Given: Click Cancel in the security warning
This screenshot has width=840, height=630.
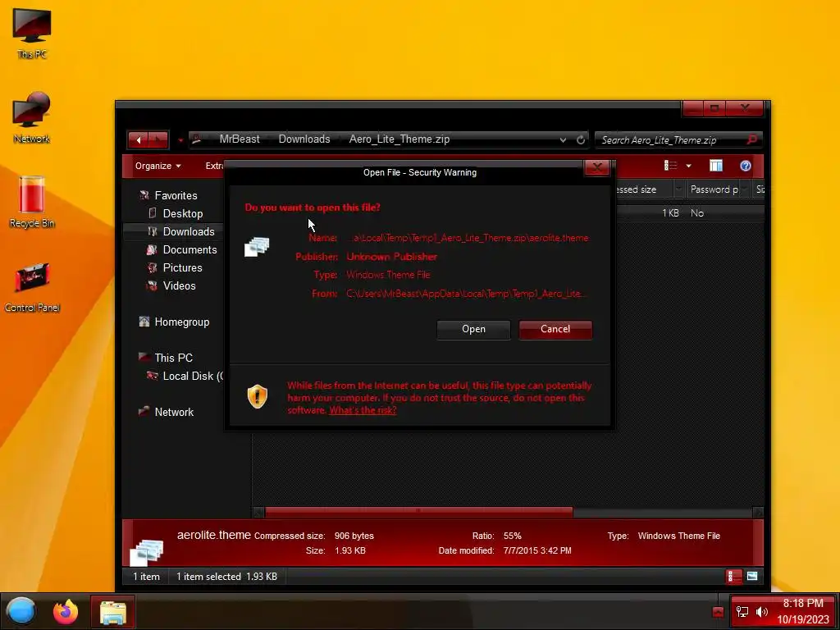Looking at the screenshot, I should 555,330.
